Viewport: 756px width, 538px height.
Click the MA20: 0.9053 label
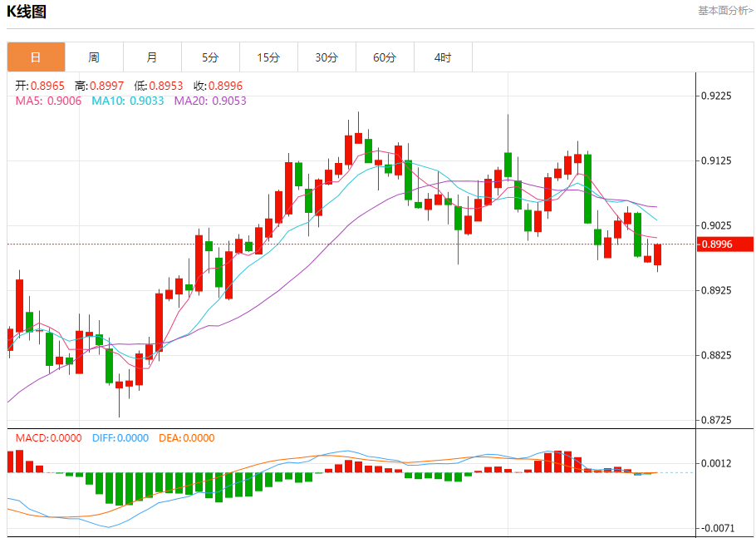[210, 101]
